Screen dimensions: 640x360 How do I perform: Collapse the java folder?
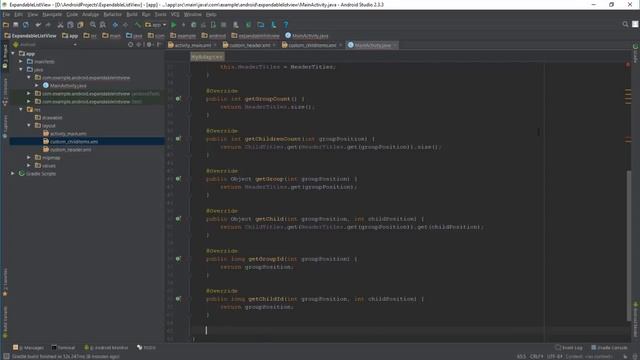(21, 69)
